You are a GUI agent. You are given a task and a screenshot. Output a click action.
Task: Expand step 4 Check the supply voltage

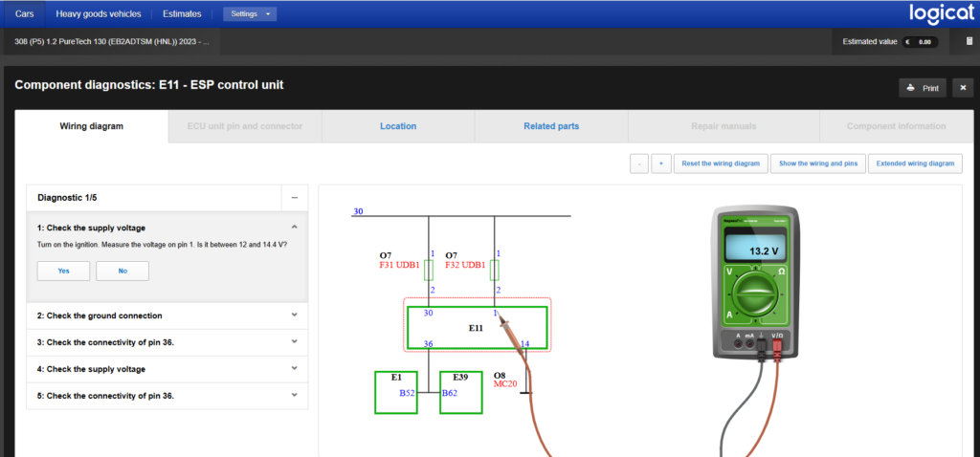click(167, 369)
